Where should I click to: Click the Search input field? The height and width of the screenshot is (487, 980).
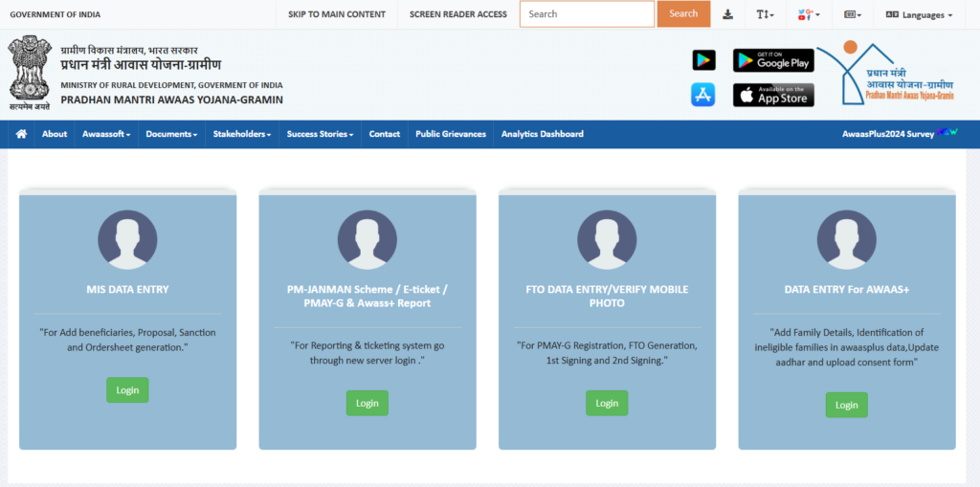(587, 13)
